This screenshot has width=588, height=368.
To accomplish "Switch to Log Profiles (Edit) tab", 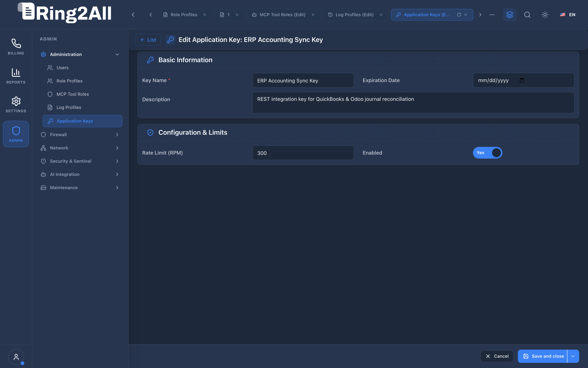I will pos(356,15).
